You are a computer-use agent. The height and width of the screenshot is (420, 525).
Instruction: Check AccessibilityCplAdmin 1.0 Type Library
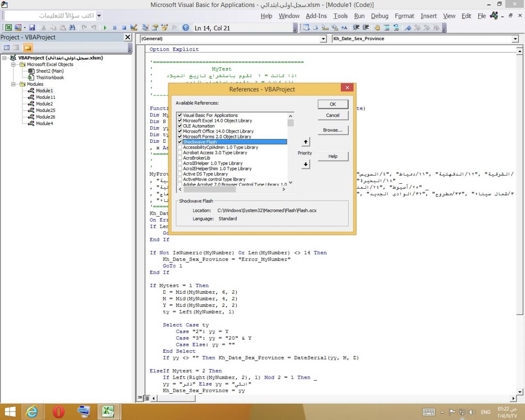(180, 147)
